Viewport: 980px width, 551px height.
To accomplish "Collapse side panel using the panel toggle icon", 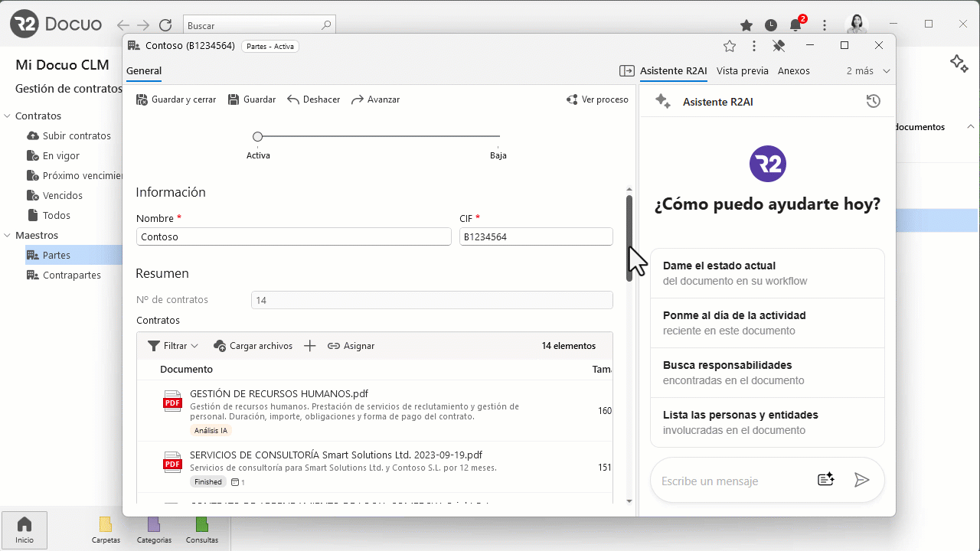I will click(x=627, y=71).
